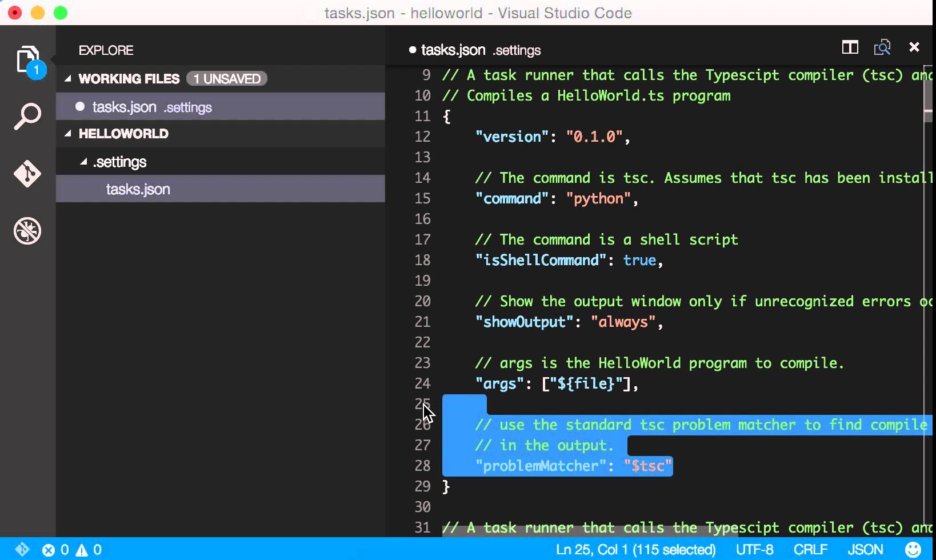Split the editor with the split icon
This screenshot has width=936, height=560.
(850, 47)
